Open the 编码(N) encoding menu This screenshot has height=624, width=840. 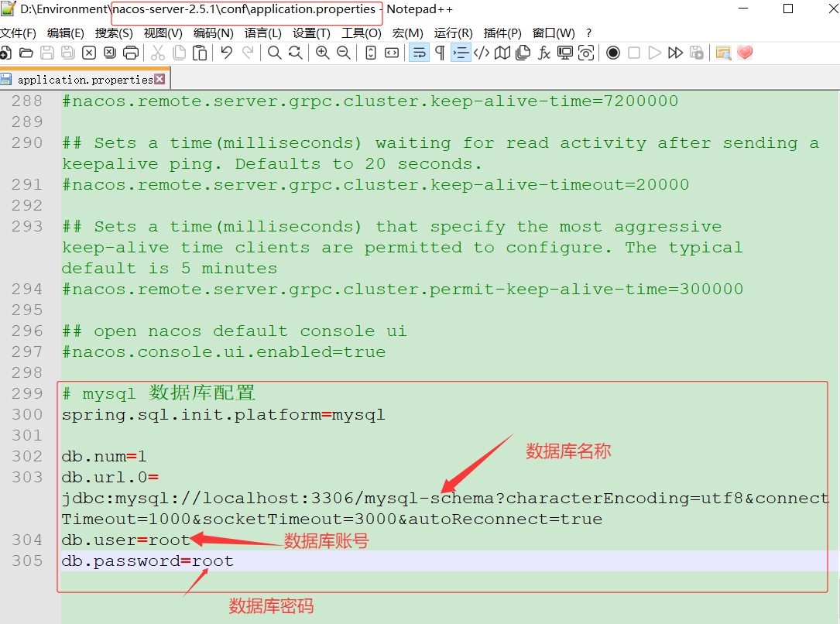tap(213, 33)
